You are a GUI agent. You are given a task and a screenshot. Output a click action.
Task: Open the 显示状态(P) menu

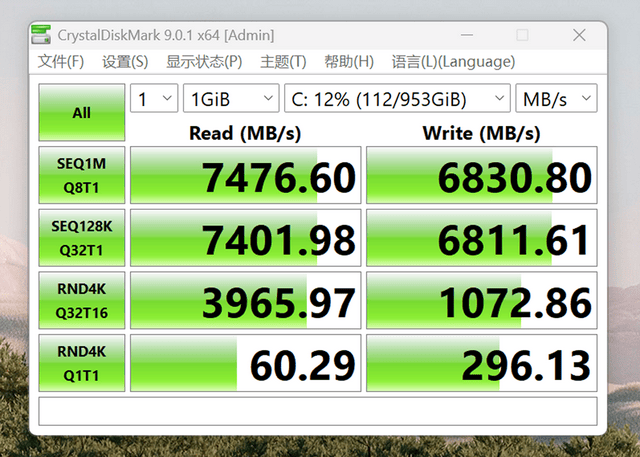click(x=204, y=62)
